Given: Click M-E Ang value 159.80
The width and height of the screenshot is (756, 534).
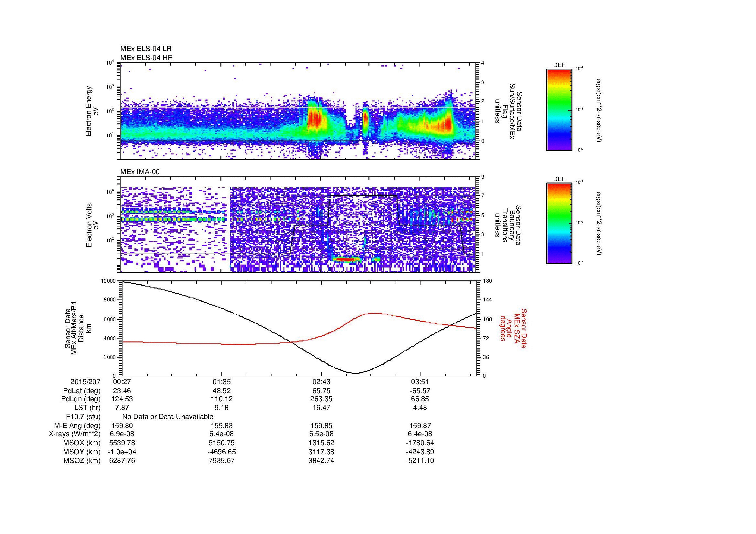Looking at the screenshot, I should [x=122, y=426].
